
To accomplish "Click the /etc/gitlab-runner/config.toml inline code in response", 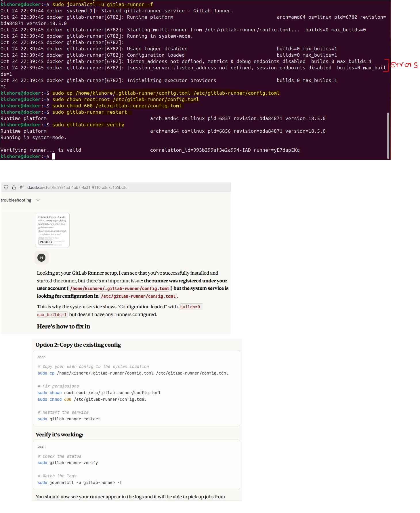I will [x=138, y=296].
